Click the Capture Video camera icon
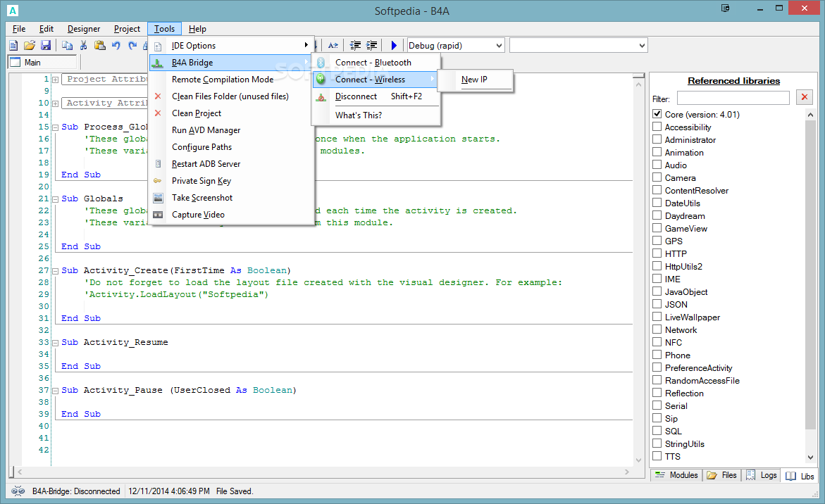Viewport: 825px width, 504px height. tap(158, 215)
